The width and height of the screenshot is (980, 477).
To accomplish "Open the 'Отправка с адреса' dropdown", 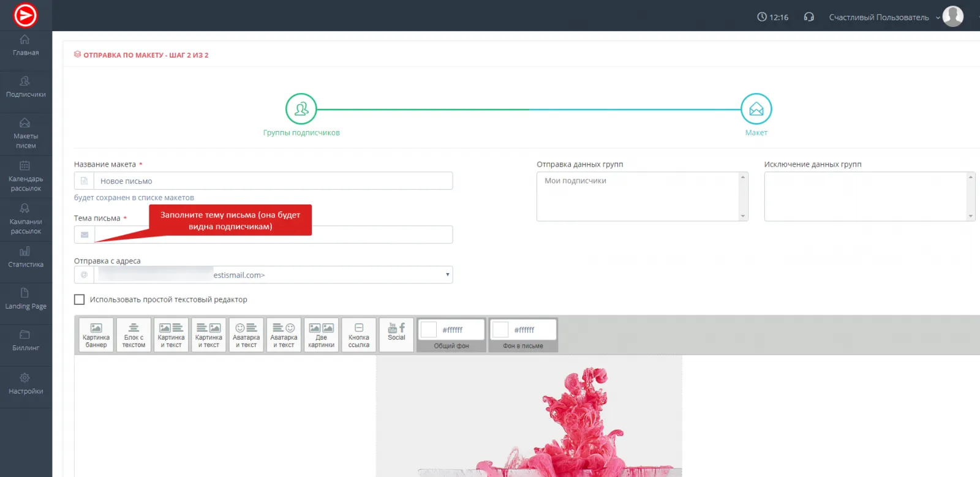I will click(273, 275).
